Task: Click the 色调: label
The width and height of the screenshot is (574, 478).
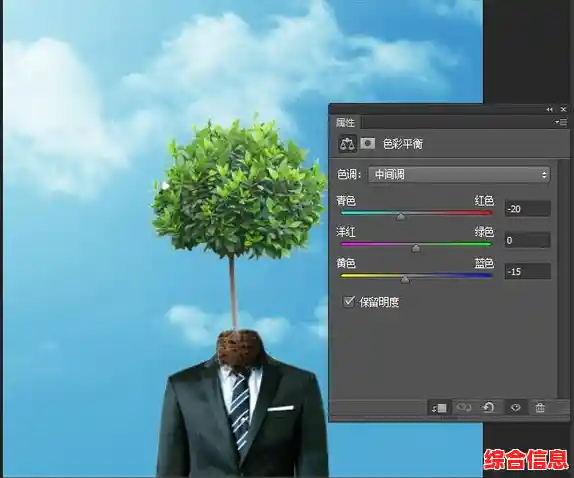Action: click(349, 175)
